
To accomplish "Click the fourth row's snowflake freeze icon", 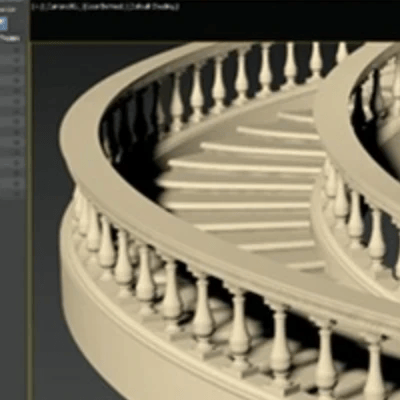I will (16, 81).
